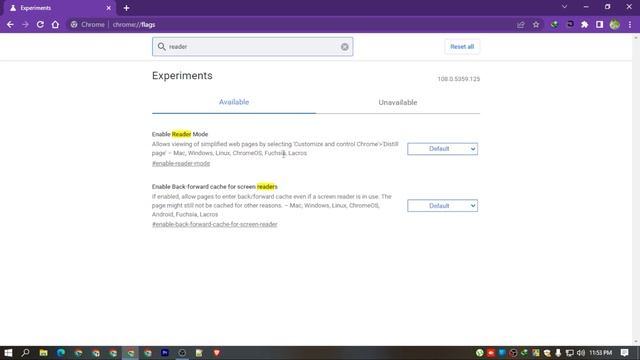Clear the flags search text

344,47
